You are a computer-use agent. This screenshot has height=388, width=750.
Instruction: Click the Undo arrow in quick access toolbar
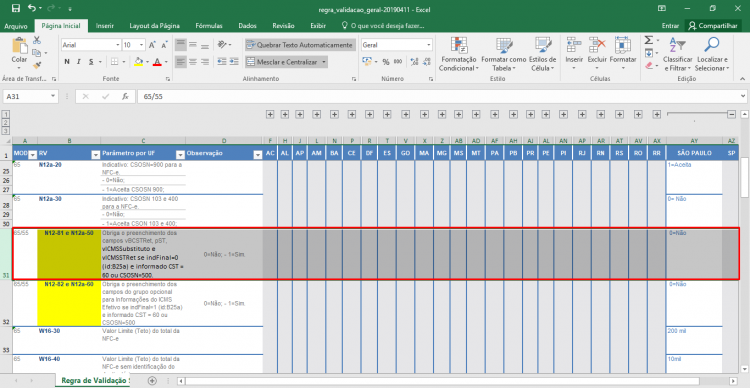click(x=32, y=8)
